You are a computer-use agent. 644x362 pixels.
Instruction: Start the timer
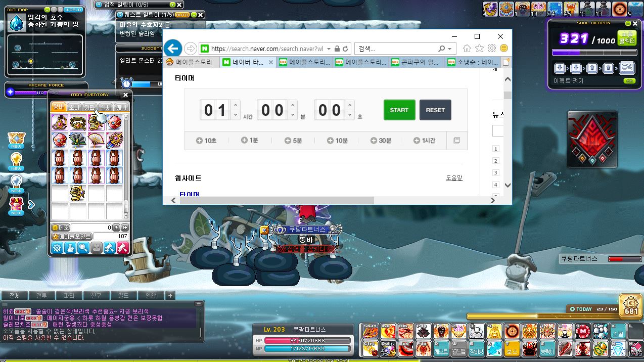pyautogui.click(x=399, y=110)
